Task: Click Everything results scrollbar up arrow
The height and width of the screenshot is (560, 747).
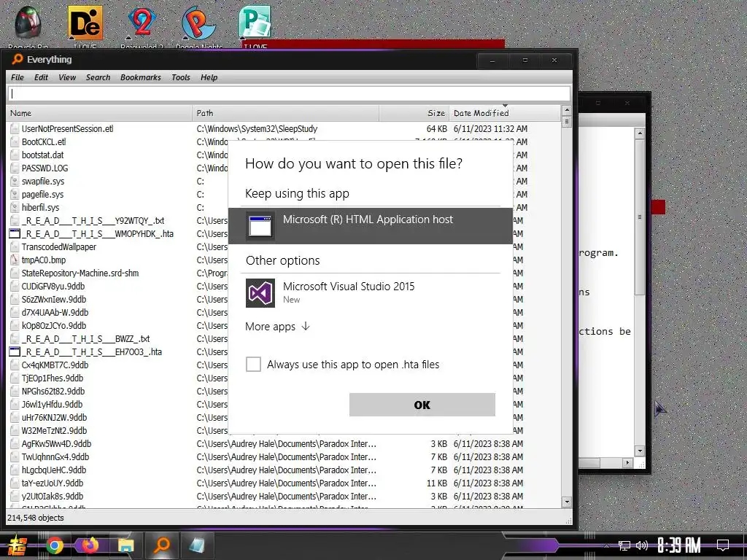Action: [x=566, y=110]
